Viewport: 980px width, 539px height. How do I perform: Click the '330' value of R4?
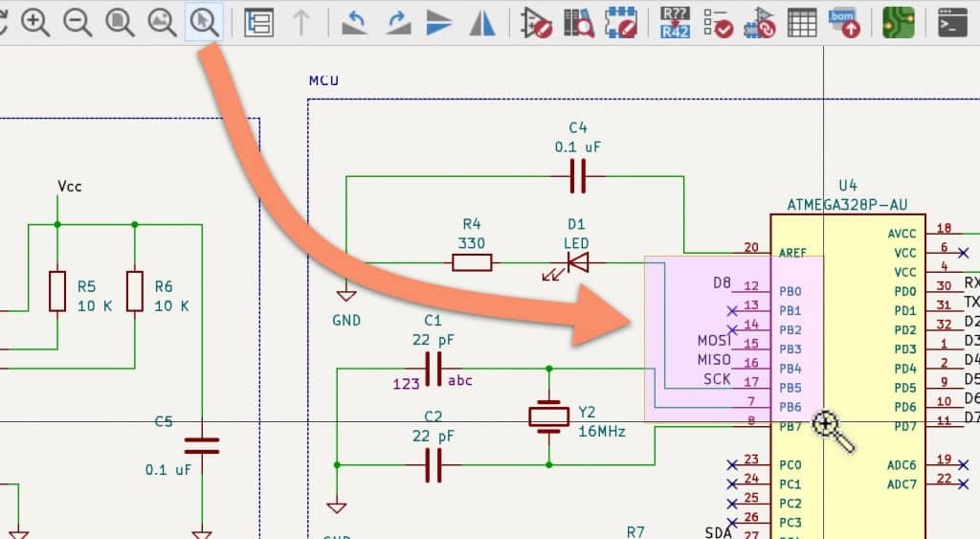pyautogui.click(x=471, y=243)
